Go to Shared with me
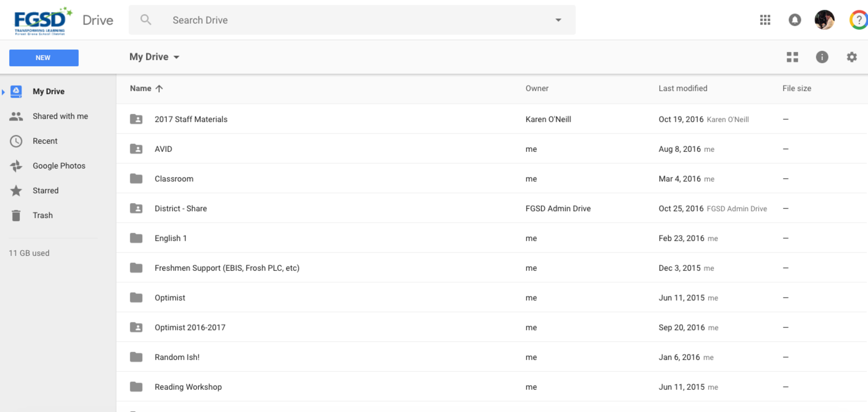 point(60,116)
